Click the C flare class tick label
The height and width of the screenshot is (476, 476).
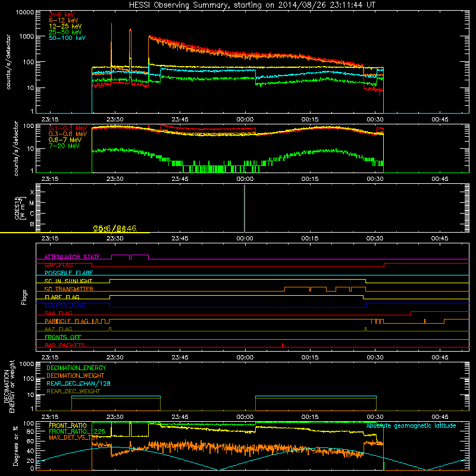(32, 214)
